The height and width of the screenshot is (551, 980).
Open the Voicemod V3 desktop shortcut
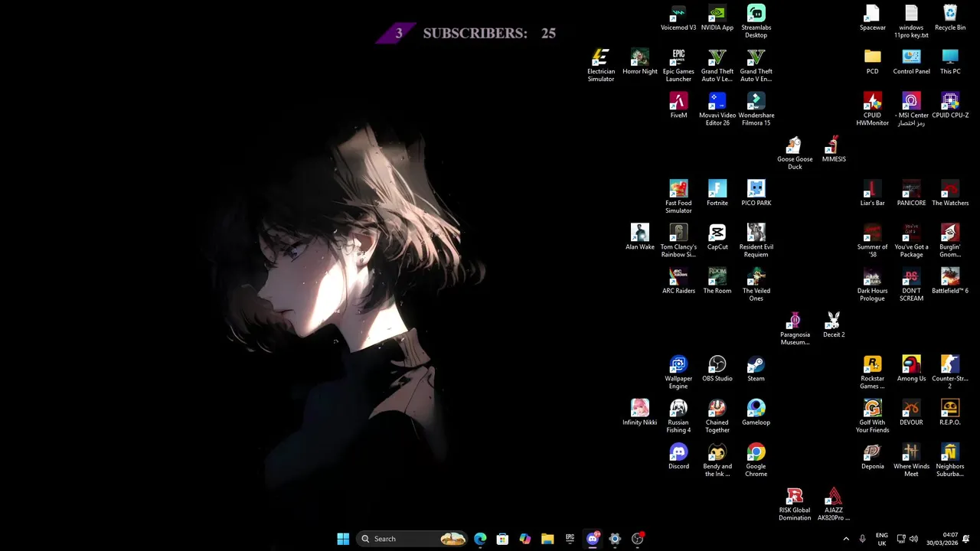point(678,18)
